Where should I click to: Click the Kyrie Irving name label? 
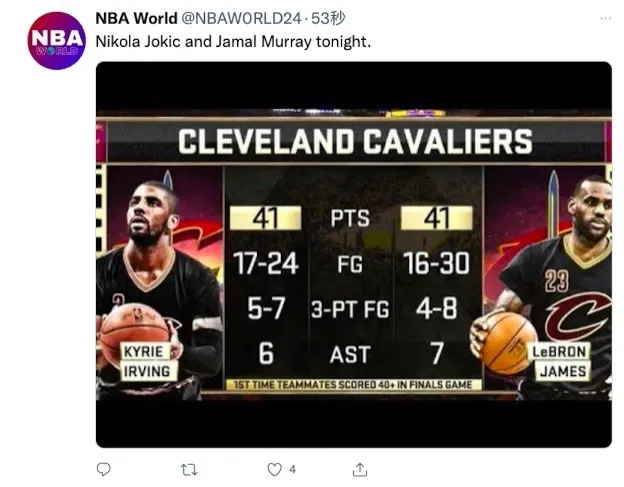pyautogui.click(x=146, y=361)
